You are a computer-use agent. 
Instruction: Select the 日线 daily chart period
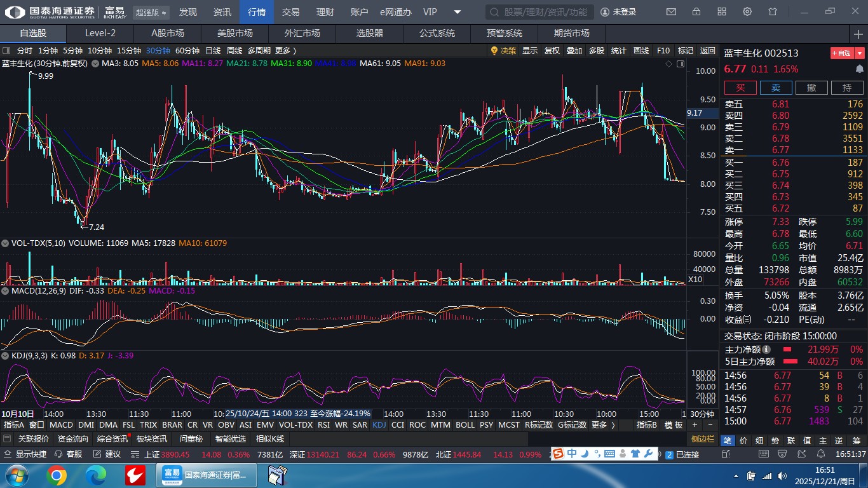click(213, 51)
